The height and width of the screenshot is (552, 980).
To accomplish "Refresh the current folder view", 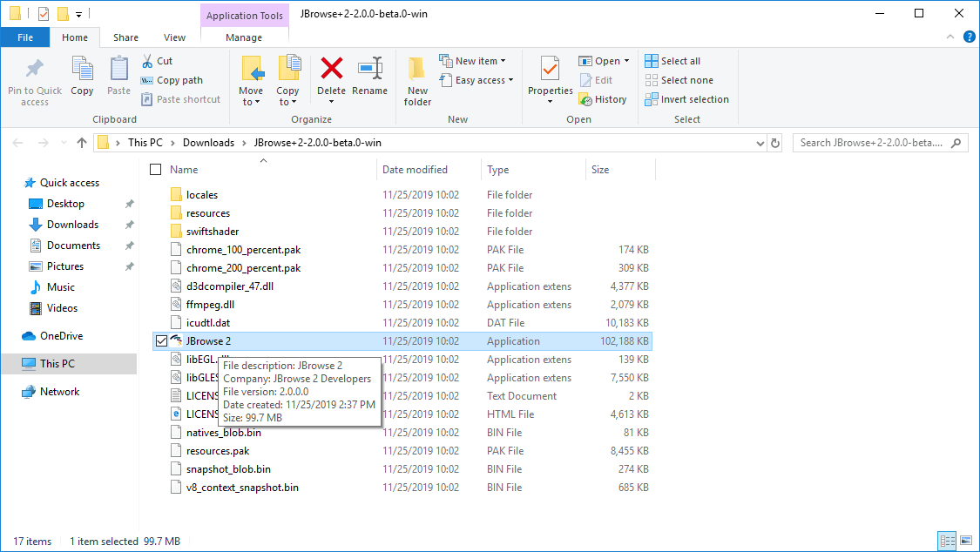I will (x=775, y=143).
